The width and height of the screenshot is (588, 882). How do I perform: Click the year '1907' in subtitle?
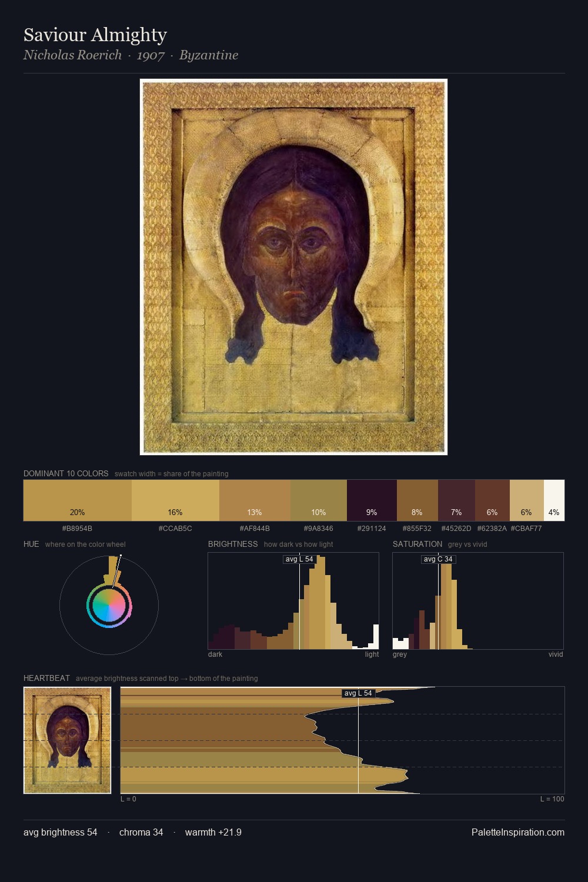coord(151,55)
